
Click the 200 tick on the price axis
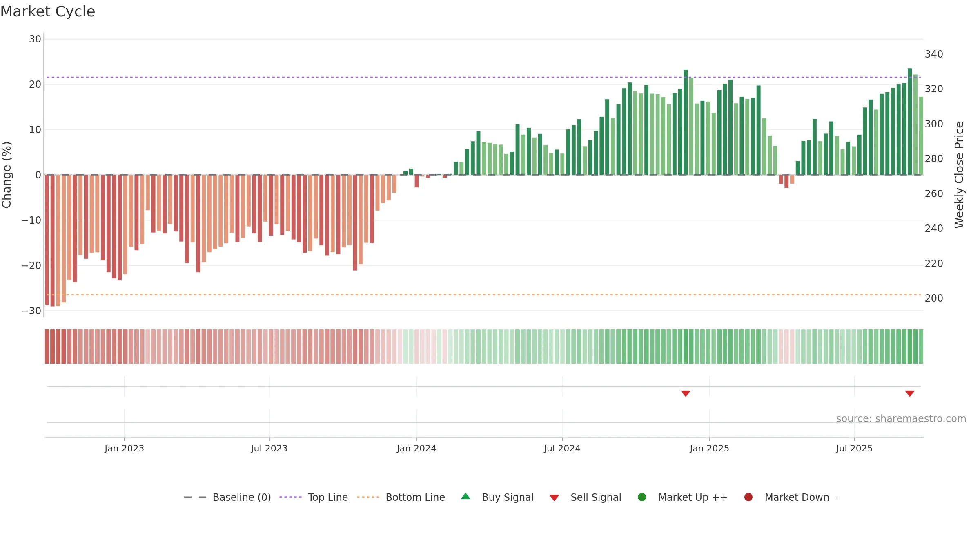coord(934,298)
